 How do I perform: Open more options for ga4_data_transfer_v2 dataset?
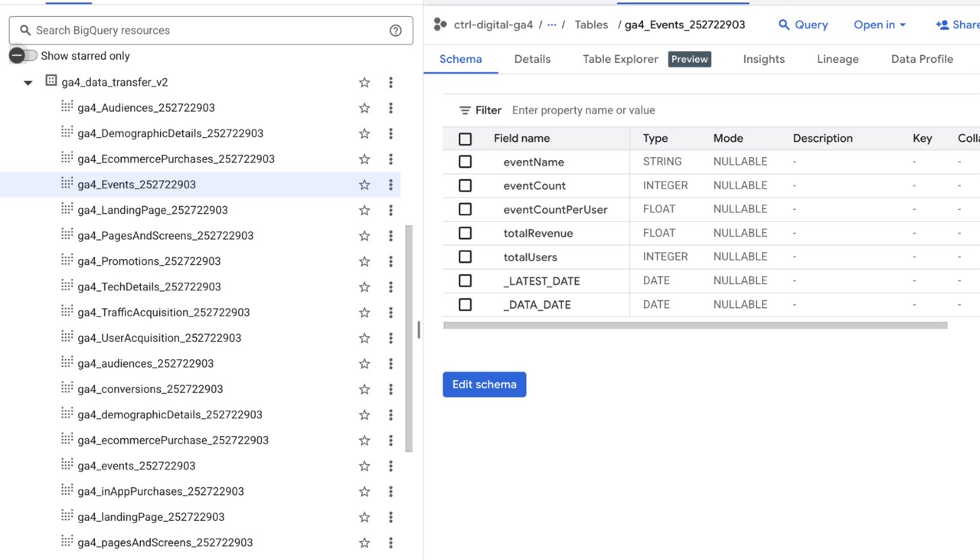tap(390, 82)
